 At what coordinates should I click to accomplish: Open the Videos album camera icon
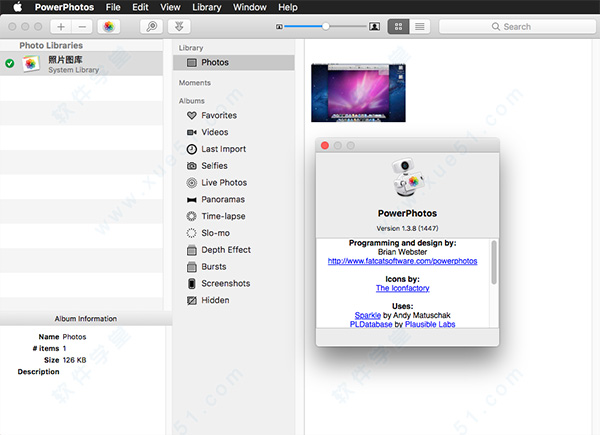coord(192,132)
